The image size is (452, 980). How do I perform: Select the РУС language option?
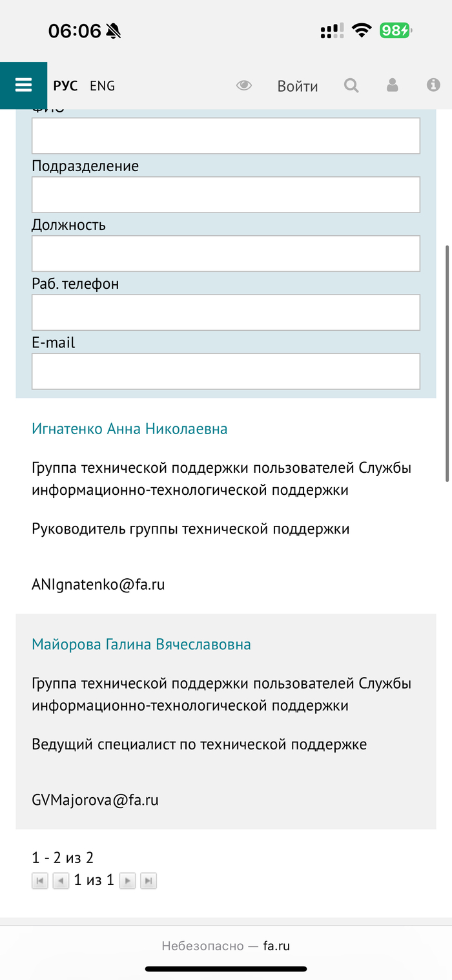tap(65, 86)
